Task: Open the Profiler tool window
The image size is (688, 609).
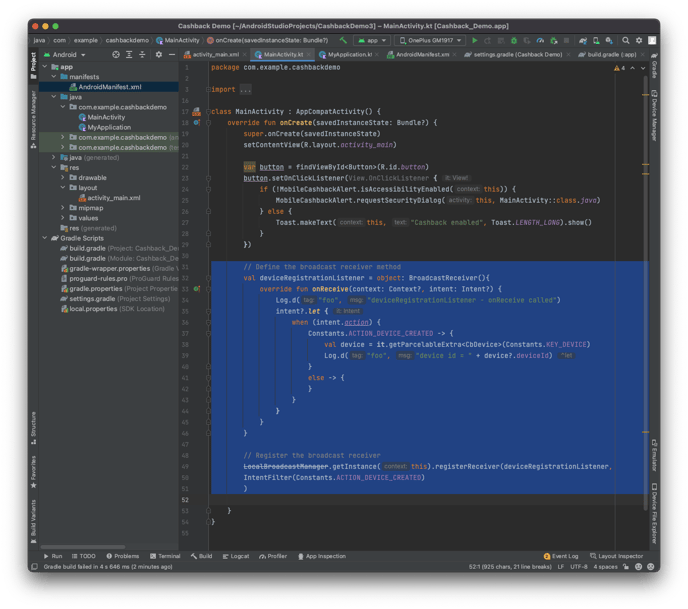Action: (274, 556)
